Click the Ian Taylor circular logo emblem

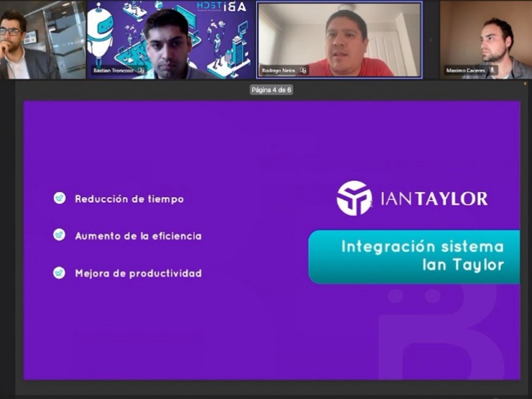point(354,198)
